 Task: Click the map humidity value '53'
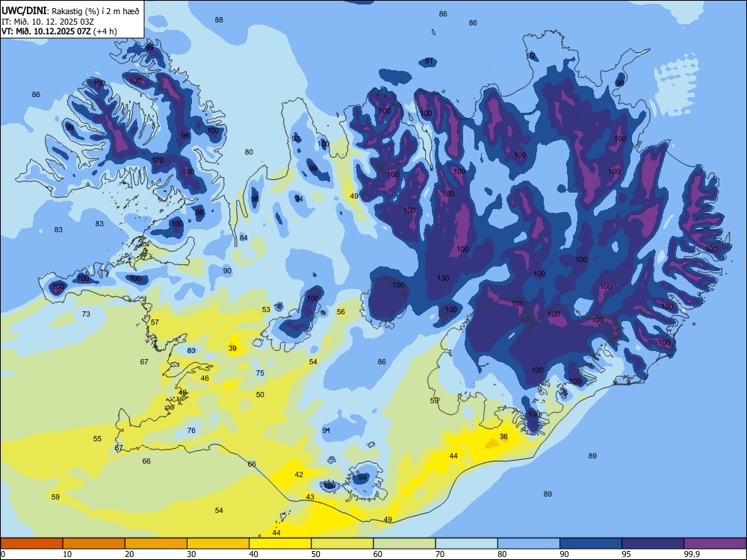[267, 310]
